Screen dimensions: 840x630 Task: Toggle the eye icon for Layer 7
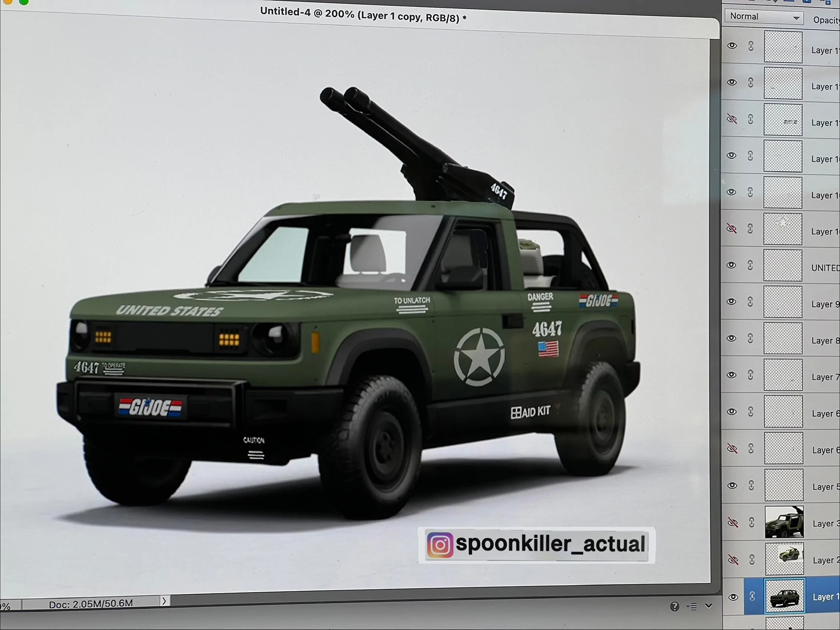[732, 375]
